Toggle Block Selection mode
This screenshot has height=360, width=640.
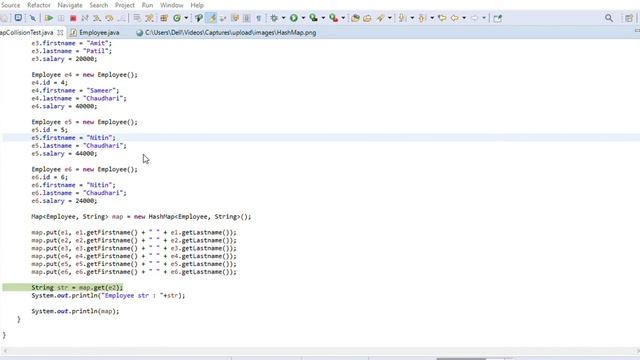click(x=247, y=18)
